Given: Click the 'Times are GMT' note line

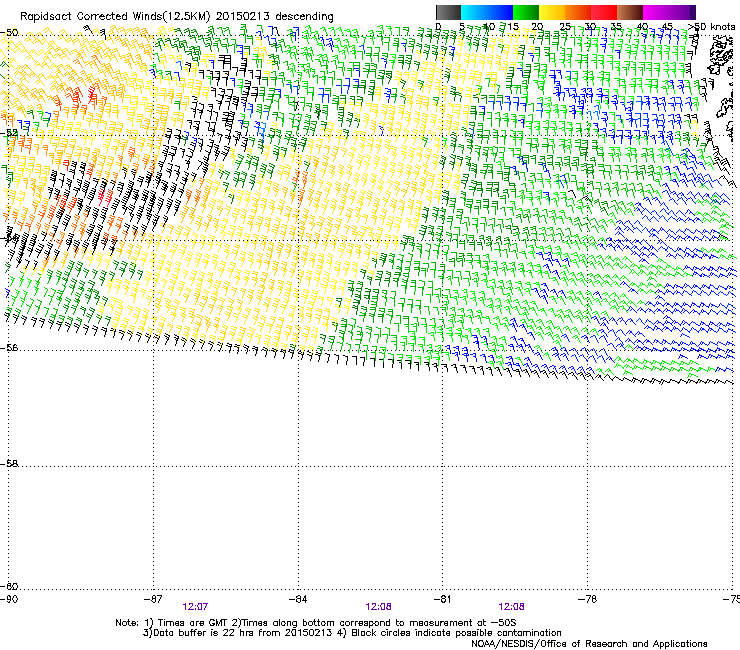Looking at the screenshot, I should (316, 623).
